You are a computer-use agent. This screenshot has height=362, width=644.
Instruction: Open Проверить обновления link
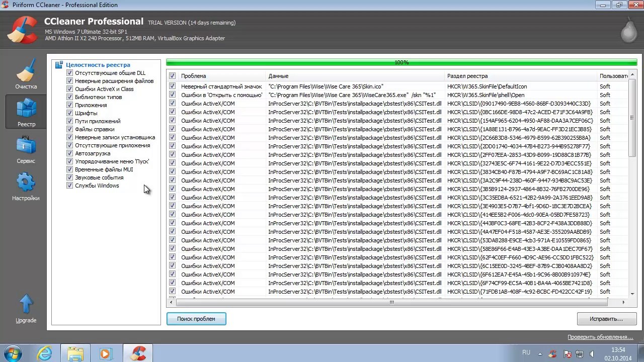click(x=600, y=337)
